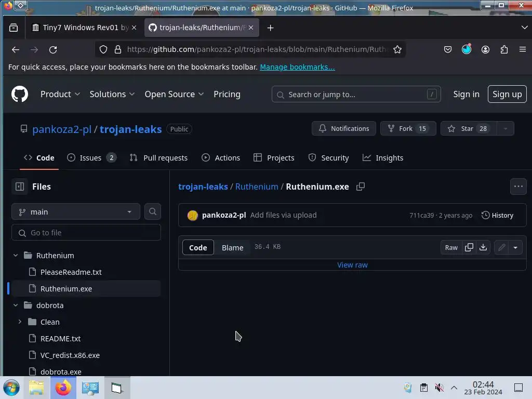Click Manage bookmarks link

297,67
